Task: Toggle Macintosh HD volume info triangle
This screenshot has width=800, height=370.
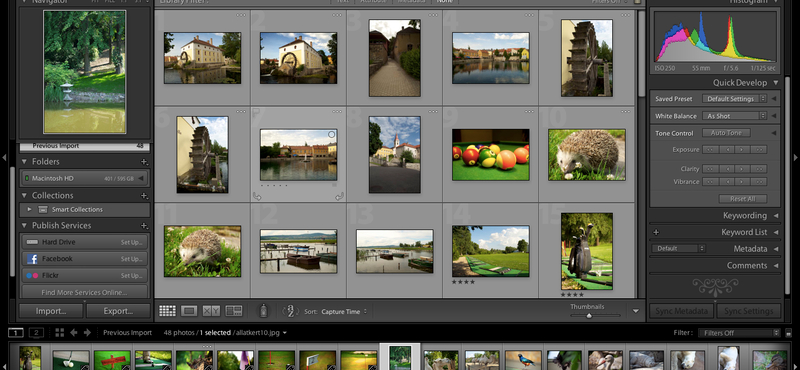Action: click(x=140, y=179)
